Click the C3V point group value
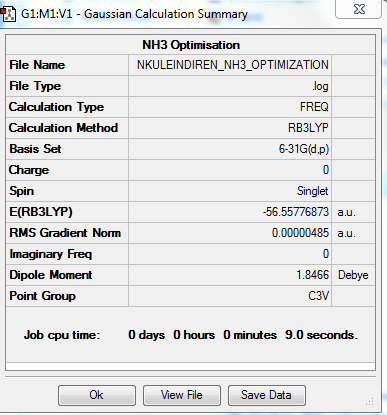 click(x=318, y=296)
